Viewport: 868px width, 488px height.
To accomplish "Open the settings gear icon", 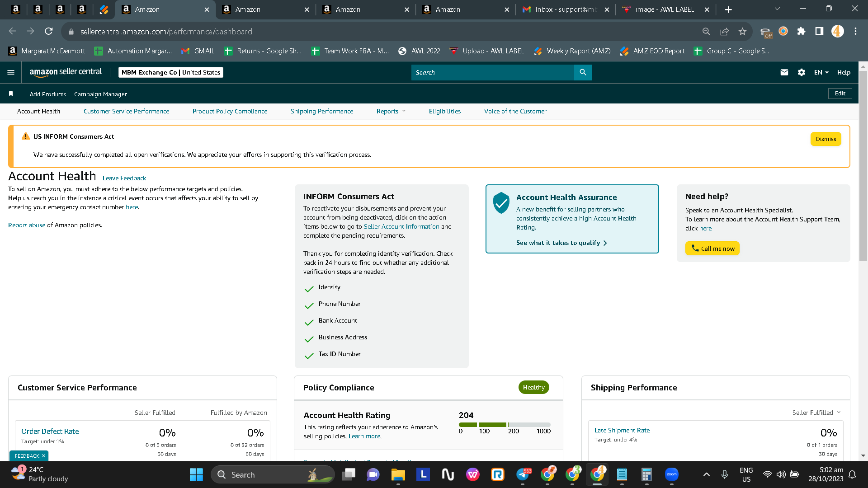I will [x=802, y=72].
